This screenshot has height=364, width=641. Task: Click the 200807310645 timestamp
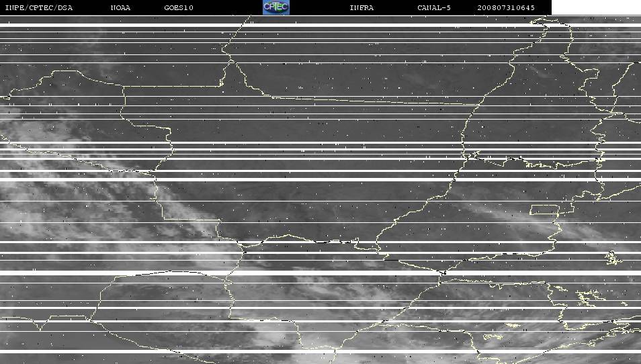pos(506,8)
